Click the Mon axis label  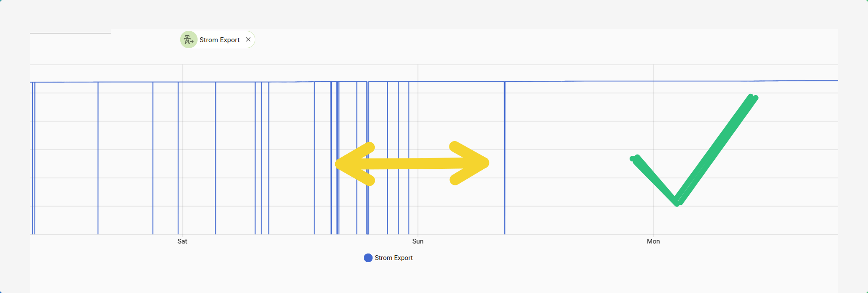[x=653, y=241]
